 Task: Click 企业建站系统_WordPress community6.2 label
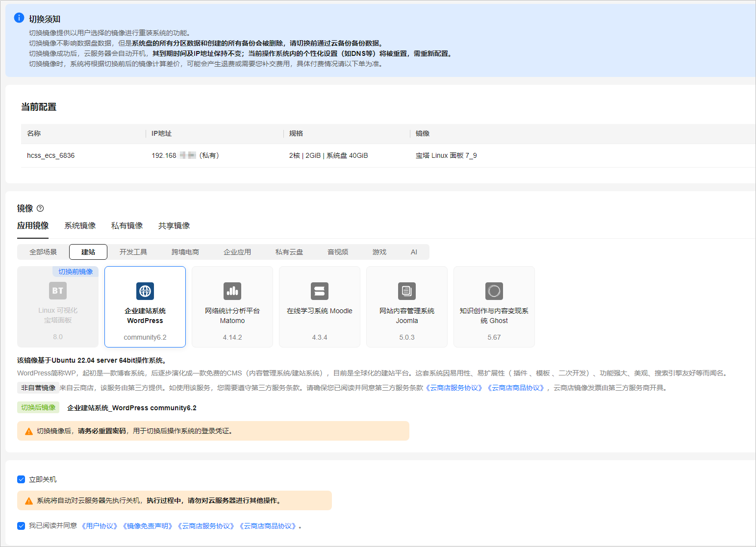point(132,408)
